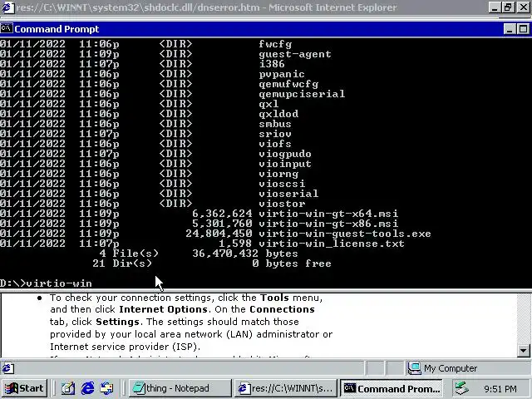Viewport: 532px width, 399px height.
Task: Click the vioinput directory entry
Action: pyautogui.click(x=285, y=164)
